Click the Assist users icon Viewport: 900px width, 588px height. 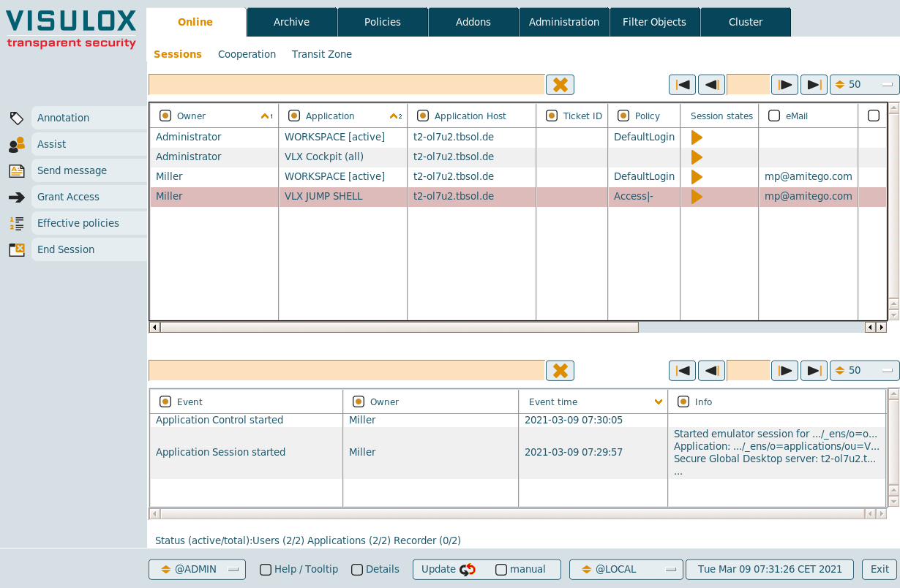point(16,145)
